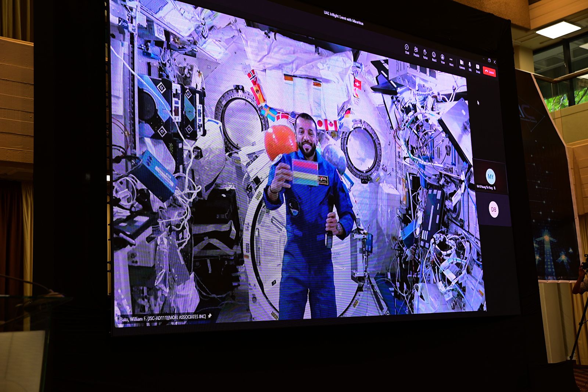Select the DB participant avatar
The width and height of the screenshot is (588, 392).
click(494, 210)
